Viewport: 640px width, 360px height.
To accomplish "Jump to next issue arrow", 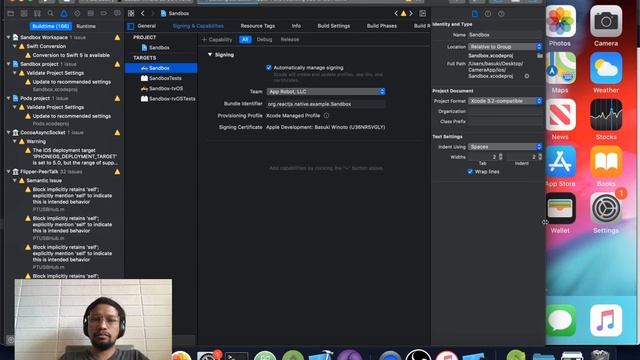I will point(411,13).
